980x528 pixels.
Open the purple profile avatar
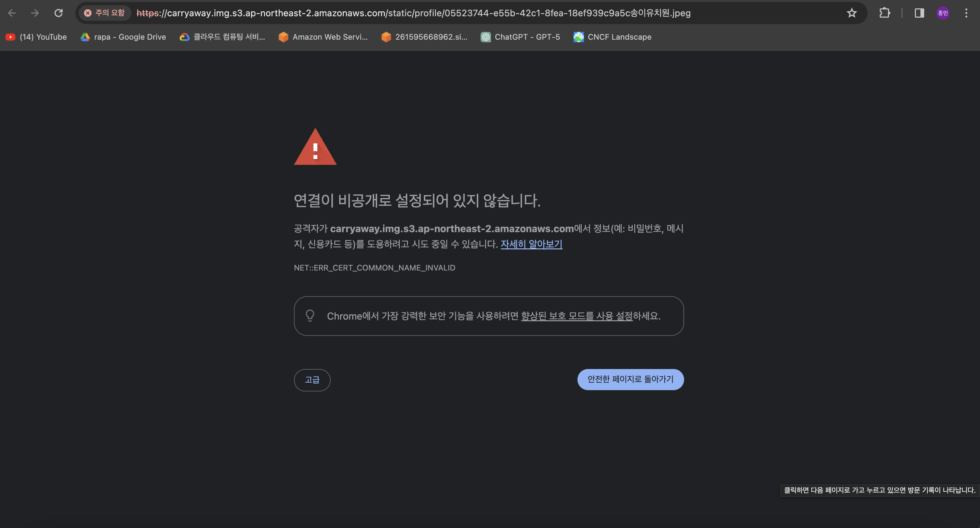[943, 13]
